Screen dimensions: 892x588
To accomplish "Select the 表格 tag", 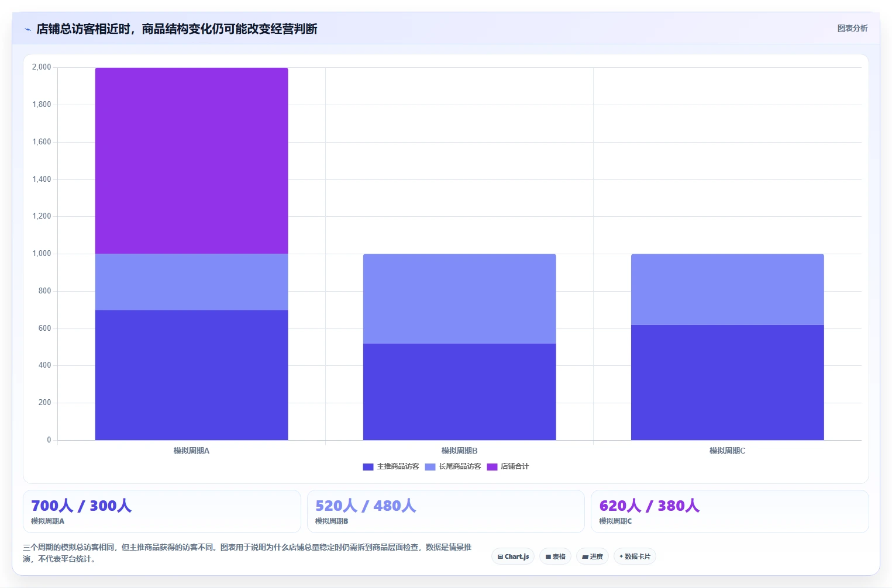I will [x=556, y=556].
